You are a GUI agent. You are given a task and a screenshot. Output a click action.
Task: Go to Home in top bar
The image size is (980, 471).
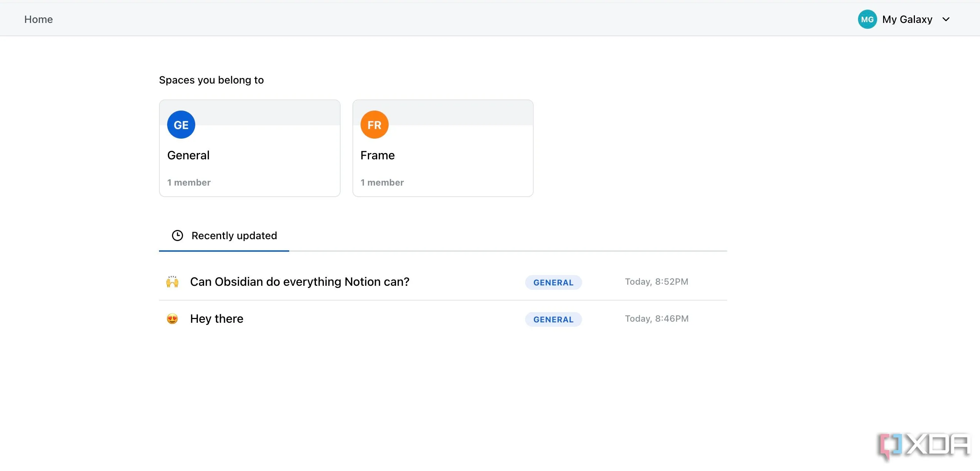coord(38,19)
